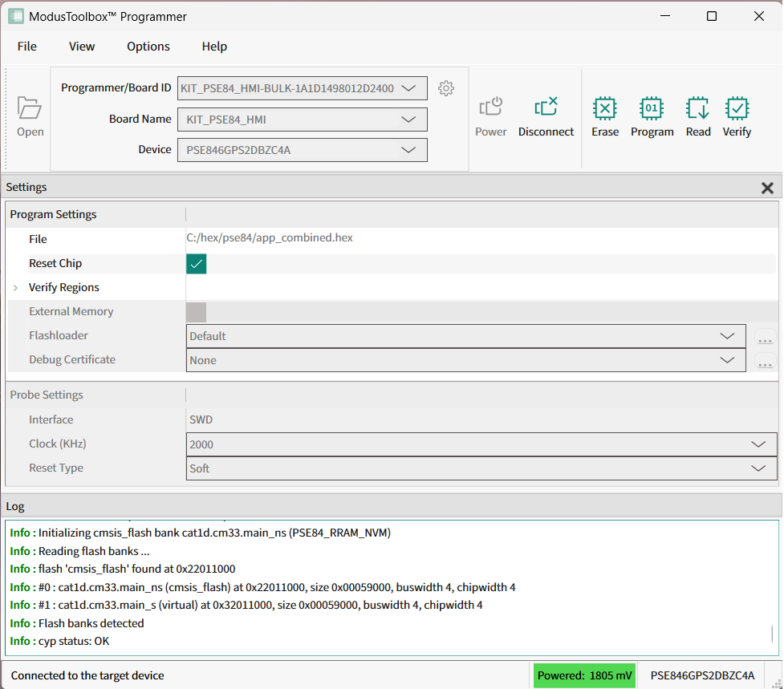This screenshot has height=689, width=784.
Task: Open the Flashloader dropdown
Action: (x=465, y=336)
